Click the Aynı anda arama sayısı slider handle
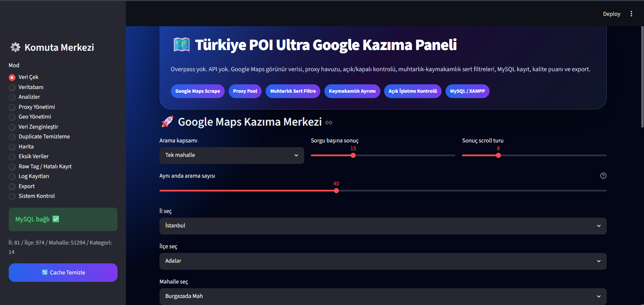 point(336,191)
